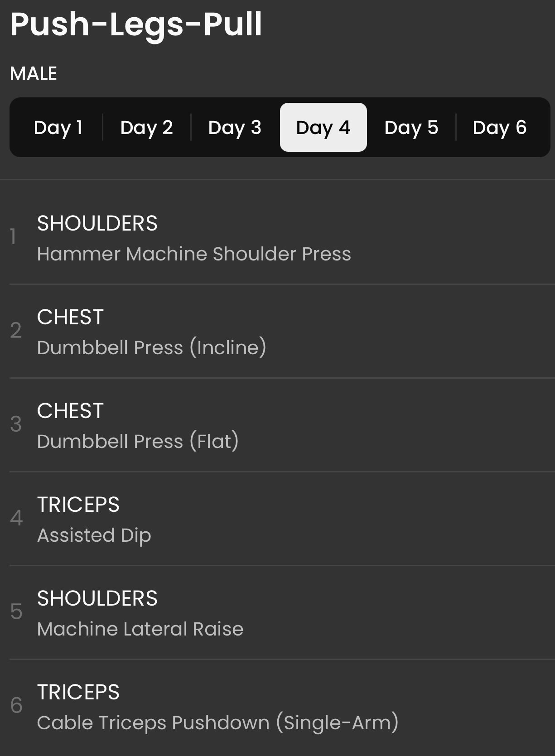Click exercise number 3 in the list
This screenshot has height=756, width=555.
16,424
